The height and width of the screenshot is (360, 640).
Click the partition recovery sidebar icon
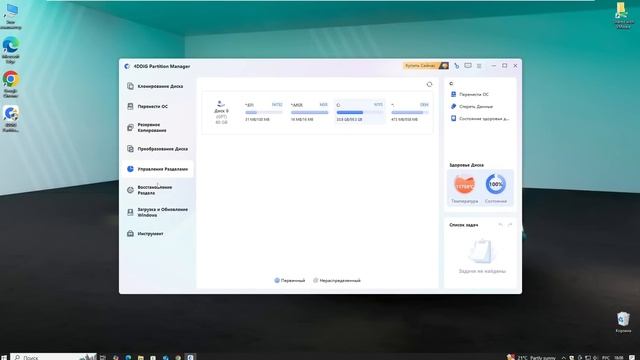click(130, 190)
